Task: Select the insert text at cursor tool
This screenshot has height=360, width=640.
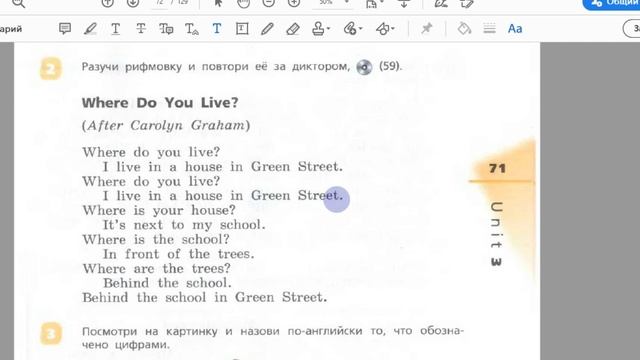Action: (x=191, y=29)
